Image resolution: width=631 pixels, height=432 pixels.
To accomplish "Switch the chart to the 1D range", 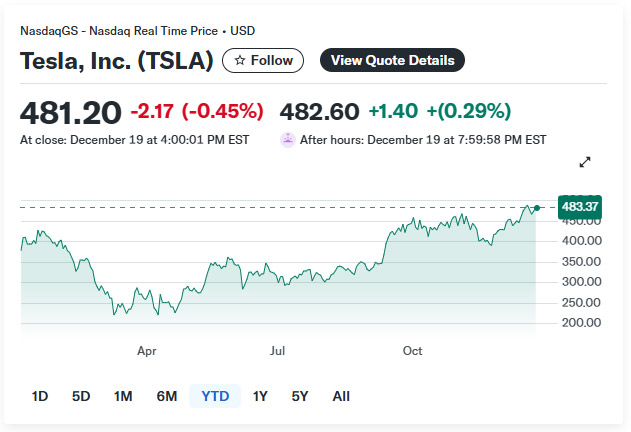I will coord(40,396).
